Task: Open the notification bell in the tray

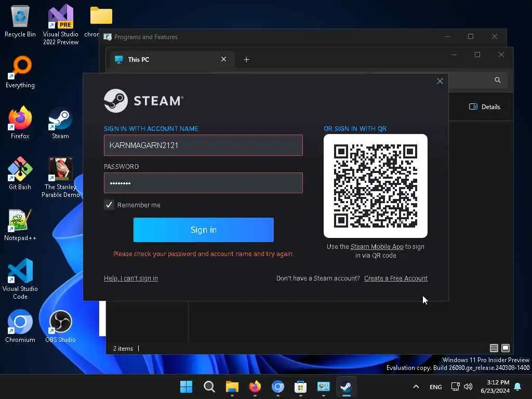Action: (x=518, y=387)
